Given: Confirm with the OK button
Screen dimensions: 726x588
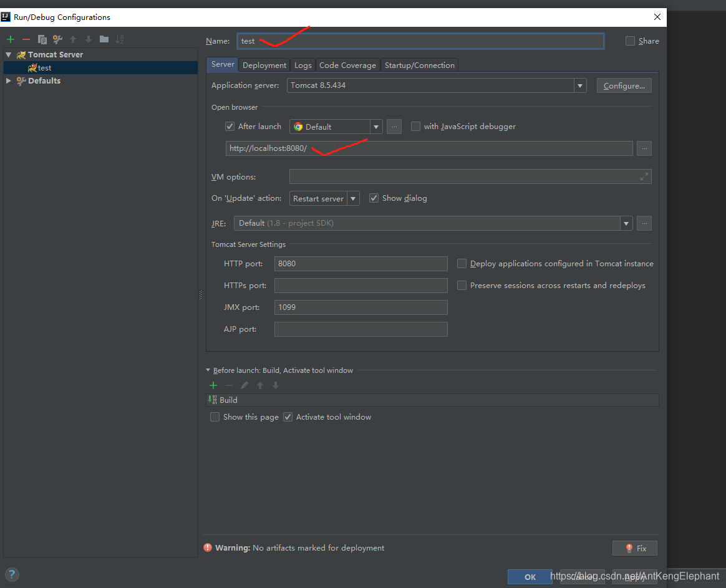Looking at the screenshot, I should (x=530, y=577).
